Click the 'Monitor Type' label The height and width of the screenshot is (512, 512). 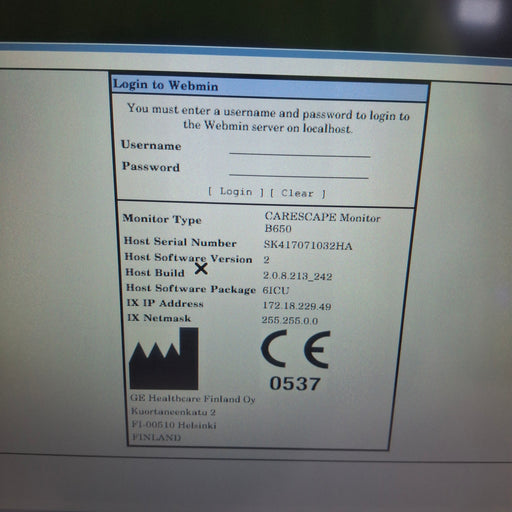pos(162,219)
